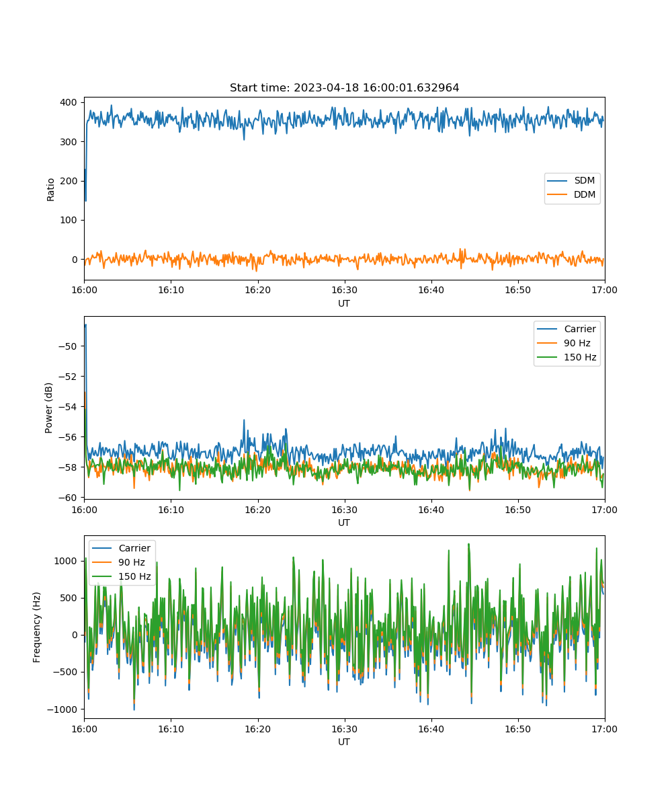This screenshot has width=672, height=807.
Task: Click the "400" tick on the Ratio axis
Action: (x=70, y=102)
